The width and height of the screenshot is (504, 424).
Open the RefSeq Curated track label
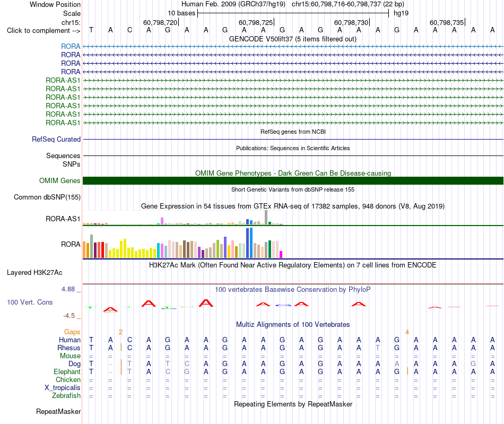[x=56, y=139]
